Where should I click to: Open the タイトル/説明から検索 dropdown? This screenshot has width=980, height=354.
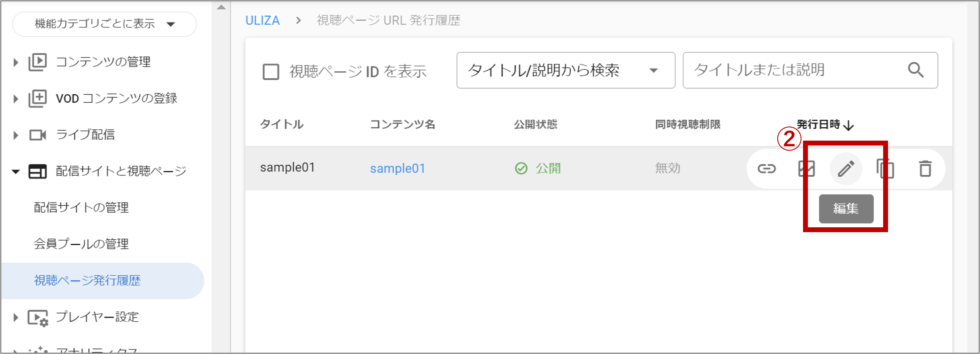(565, 70)
